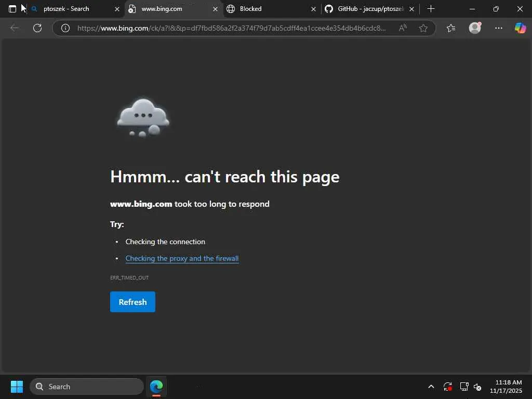532x399 pixels.
Task: Open Microsoft Edge from the taskbar
Action: coord(156,387)
